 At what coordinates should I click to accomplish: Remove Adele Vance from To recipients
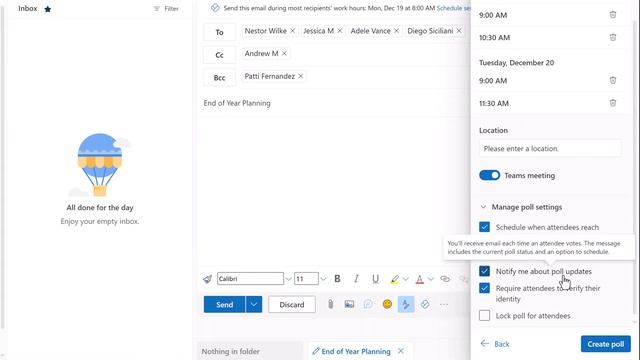click(396, 31)
